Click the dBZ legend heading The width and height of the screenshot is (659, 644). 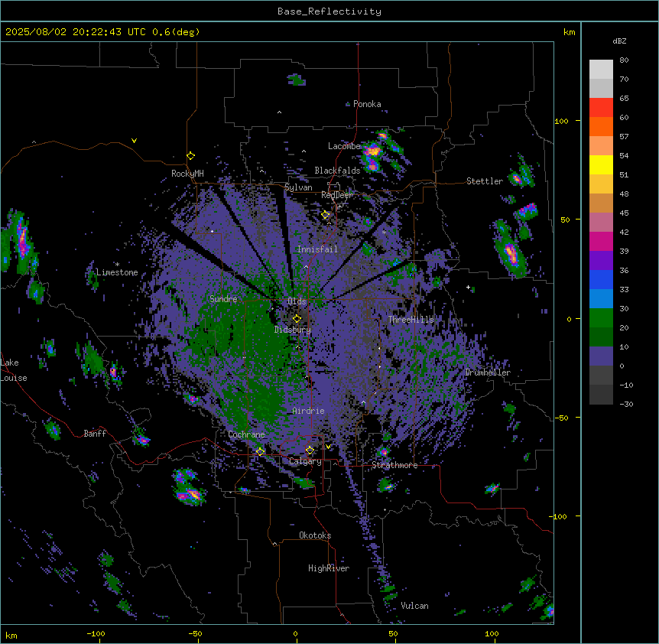coord(619,41)
